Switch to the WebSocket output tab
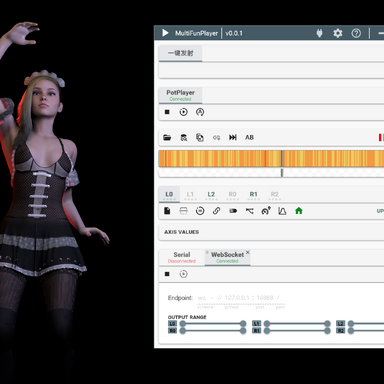The width and height of the screenshot is (384, 384). point(227,257)
